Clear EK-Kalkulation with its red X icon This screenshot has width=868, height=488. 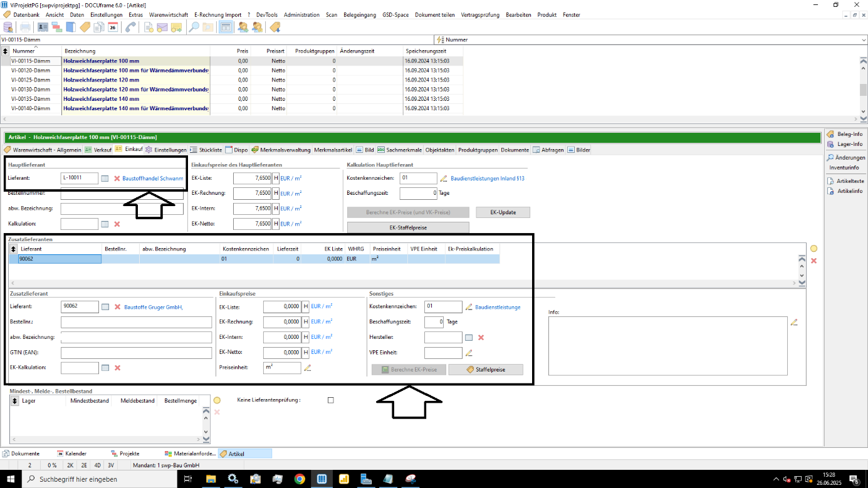tap(117, 368)
